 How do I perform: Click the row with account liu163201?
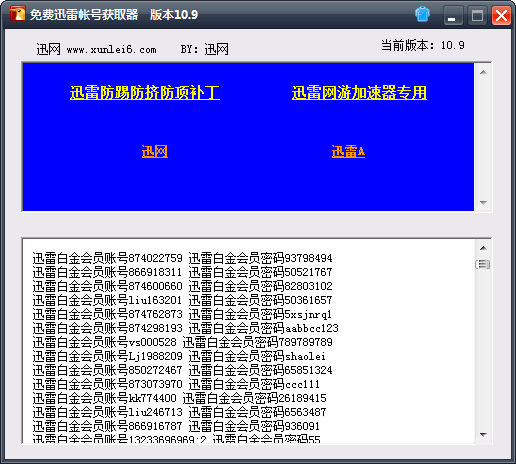click(x=182, y=300)
